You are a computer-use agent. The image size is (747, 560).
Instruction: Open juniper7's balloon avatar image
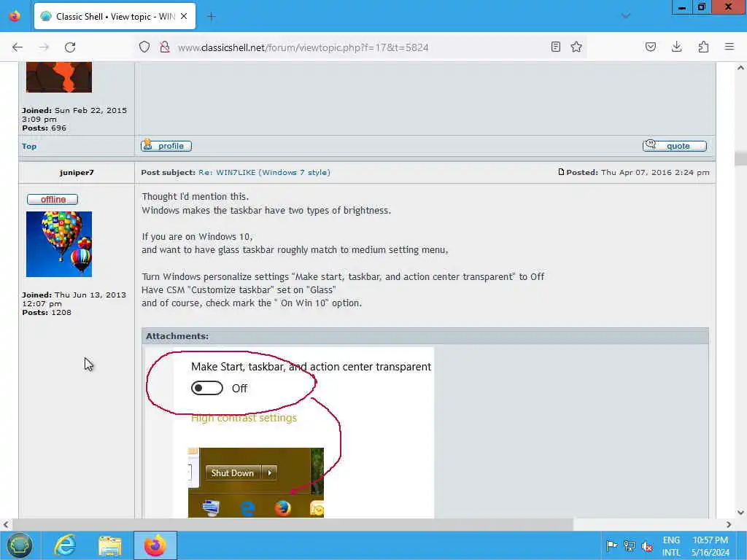[59, 244]
